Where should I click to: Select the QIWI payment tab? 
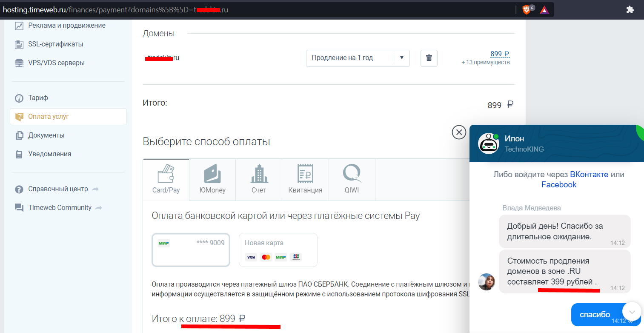(352, 180)
